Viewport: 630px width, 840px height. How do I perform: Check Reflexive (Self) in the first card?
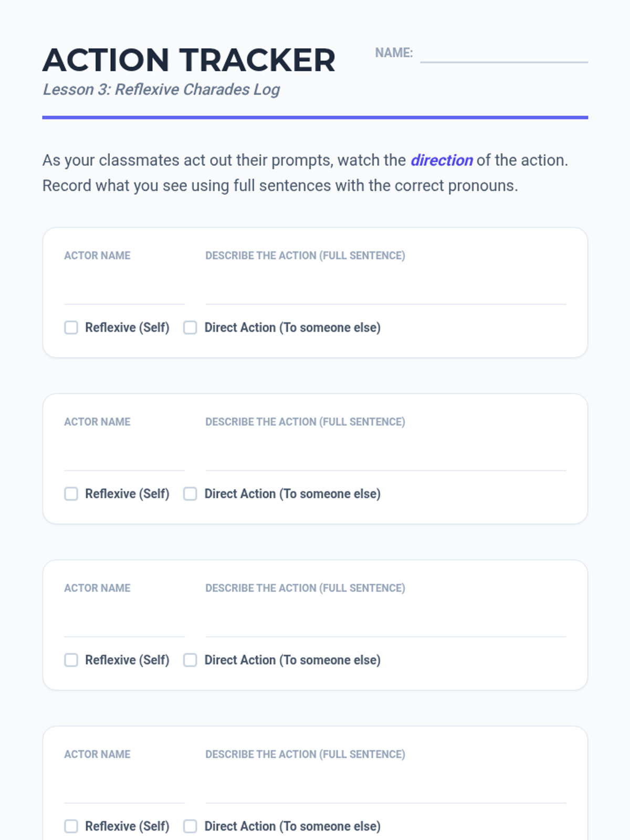tap(71, 328)
